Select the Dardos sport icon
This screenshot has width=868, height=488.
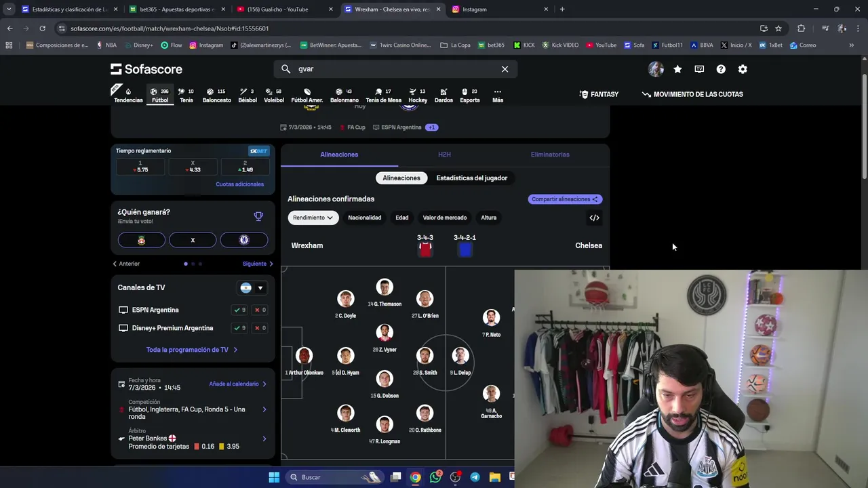click(443, 95)
